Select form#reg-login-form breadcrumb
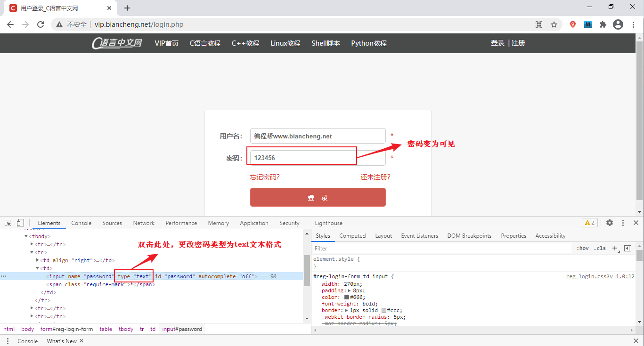 [66, 329]
